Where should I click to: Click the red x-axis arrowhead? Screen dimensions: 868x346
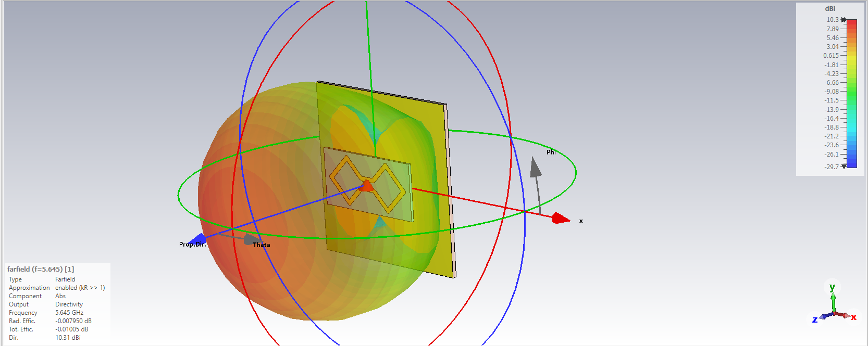[x=561, y=218]
